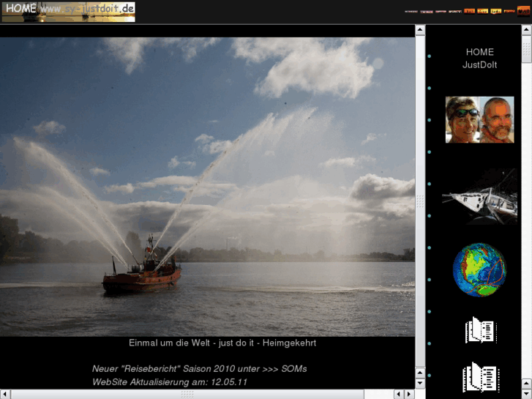Open the sailboat image link in sidebar
532x399 pixels.
479,196
